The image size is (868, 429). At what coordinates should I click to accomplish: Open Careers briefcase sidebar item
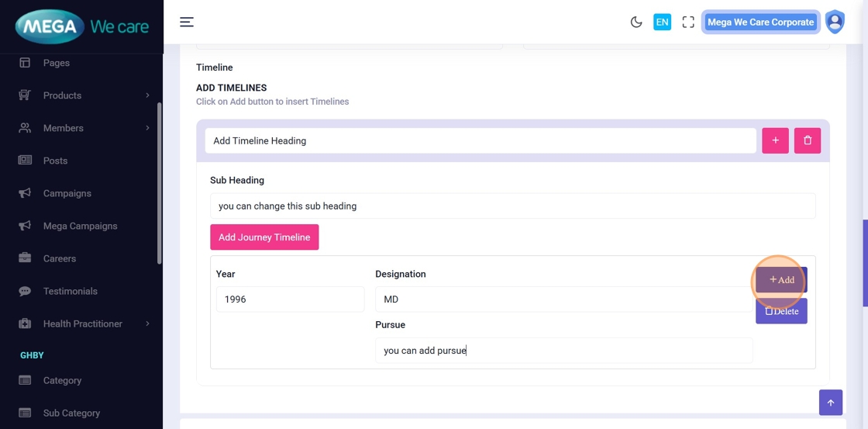pos(59,258)
